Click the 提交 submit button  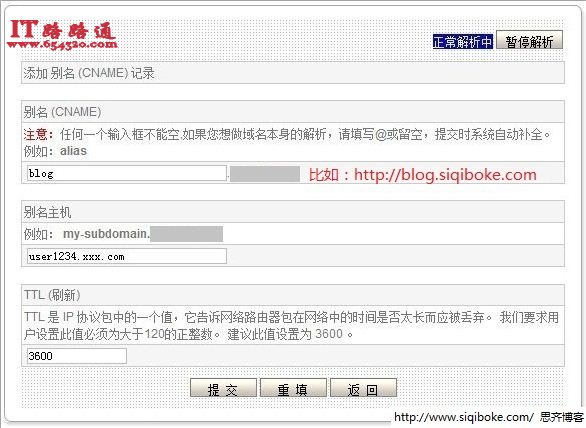pos(223,388)
